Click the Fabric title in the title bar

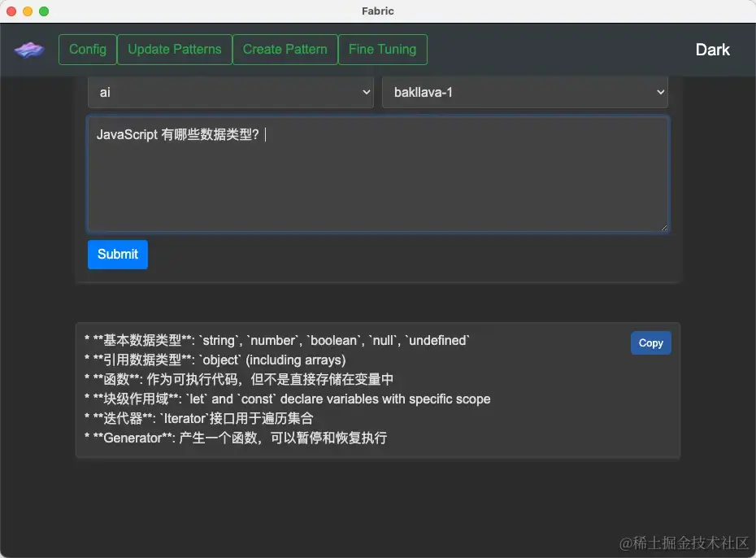(x=377, y=11)
